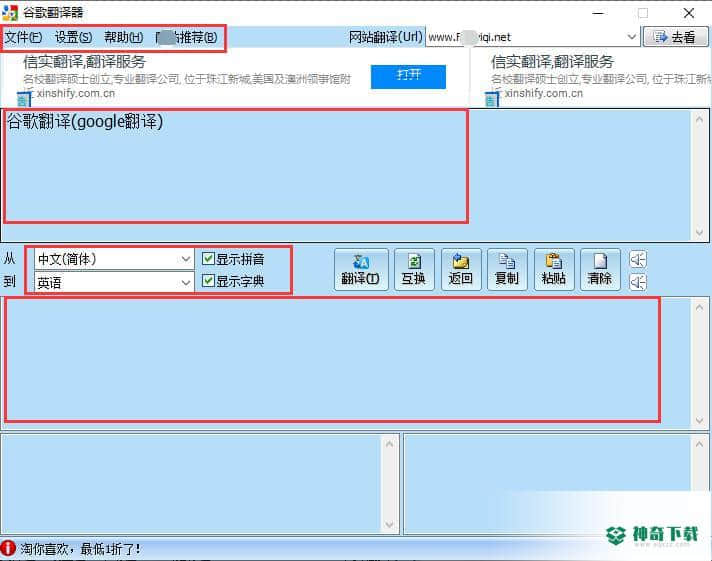This screenshot has height=561, width=712.
Task: Copy the result with the 复制 button
Action: 507,269
